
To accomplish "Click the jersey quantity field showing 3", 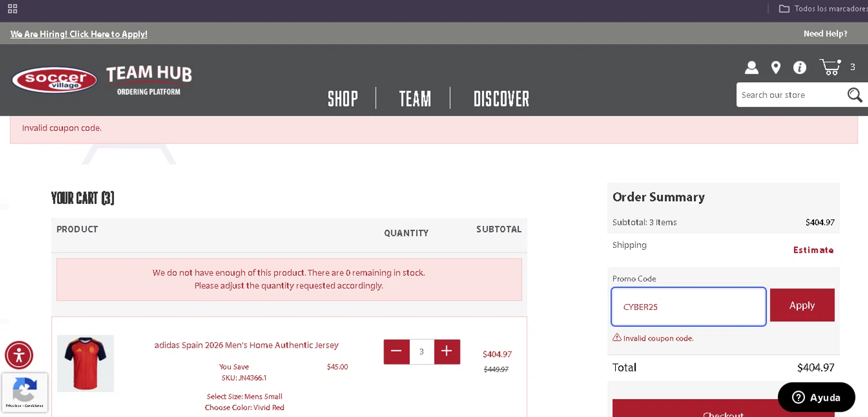I will click(422, 352).
